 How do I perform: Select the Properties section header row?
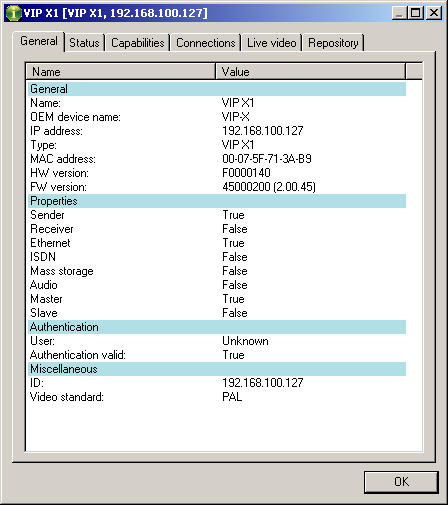217,201
